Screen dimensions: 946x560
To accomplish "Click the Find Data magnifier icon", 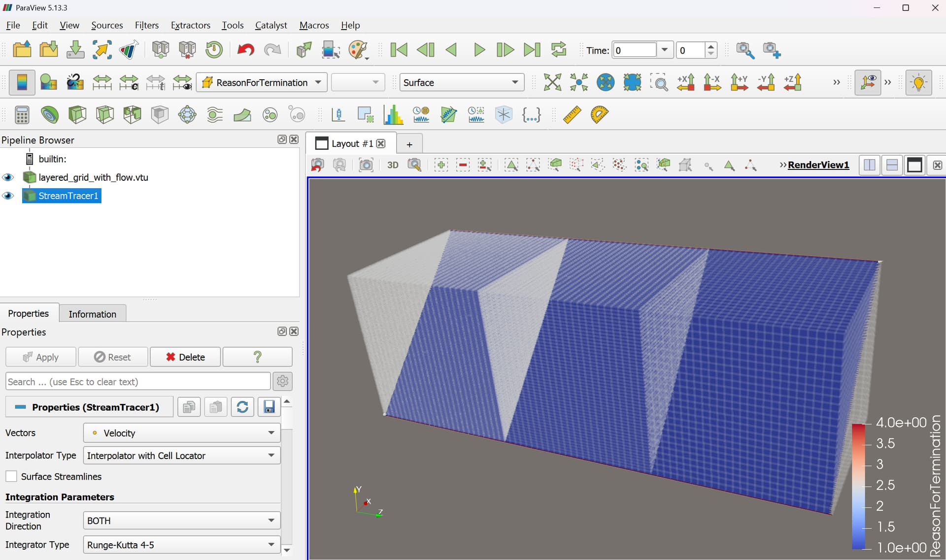I will (745, 50).
